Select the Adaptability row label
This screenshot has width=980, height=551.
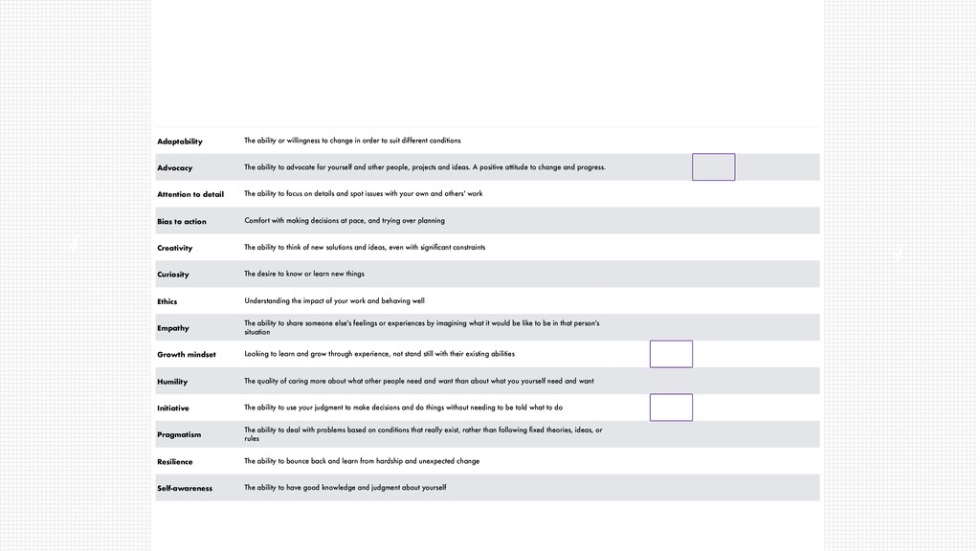[179, 142]
